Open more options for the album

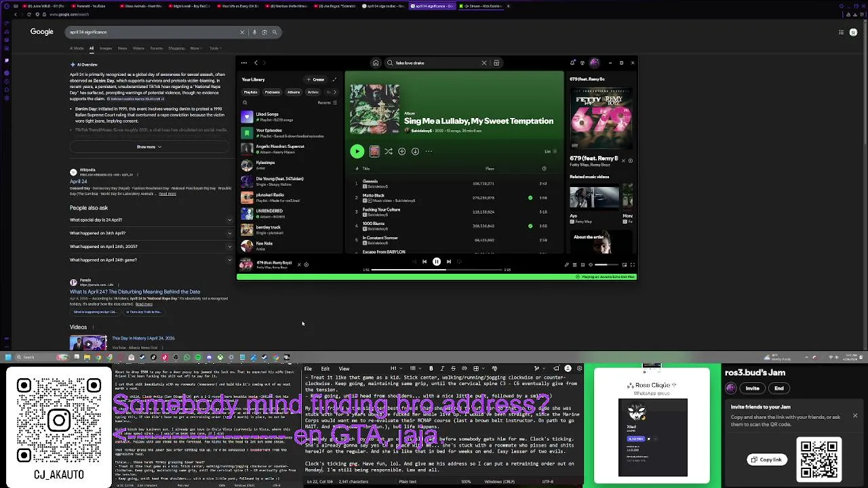pos(429,151)
